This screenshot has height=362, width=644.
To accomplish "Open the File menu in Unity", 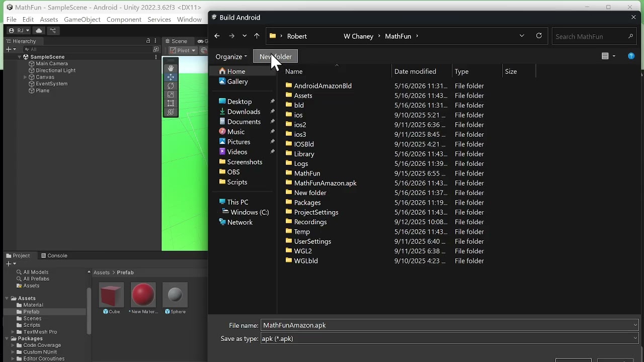I will 11,19.
